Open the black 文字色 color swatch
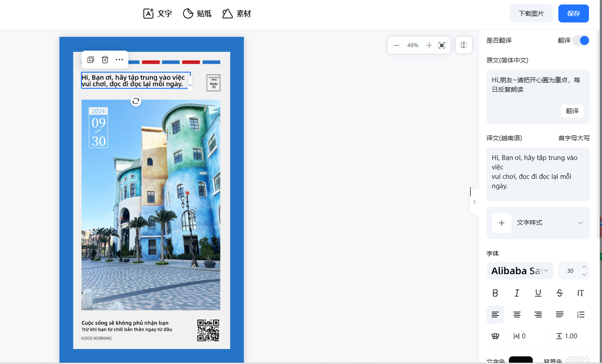This screenshot has width=602, height=364. click(521, 360)
